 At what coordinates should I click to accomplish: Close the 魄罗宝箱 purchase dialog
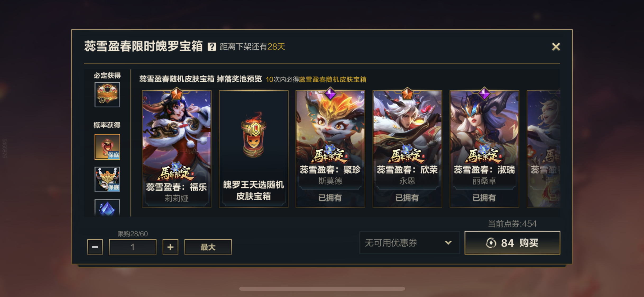556,47
